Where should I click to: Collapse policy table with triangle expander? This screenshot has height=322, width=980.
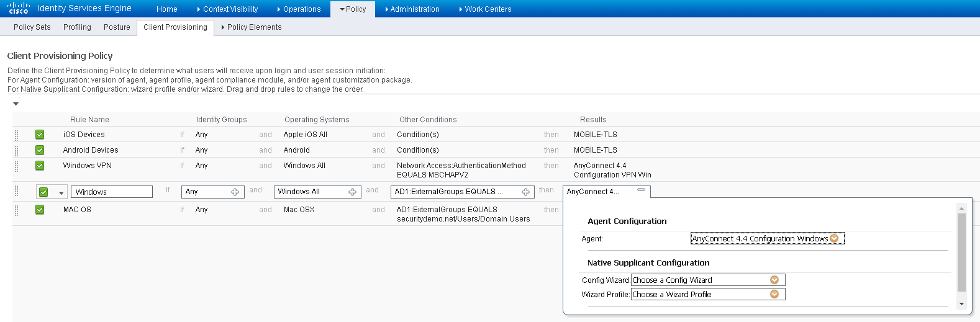[16, 104]
